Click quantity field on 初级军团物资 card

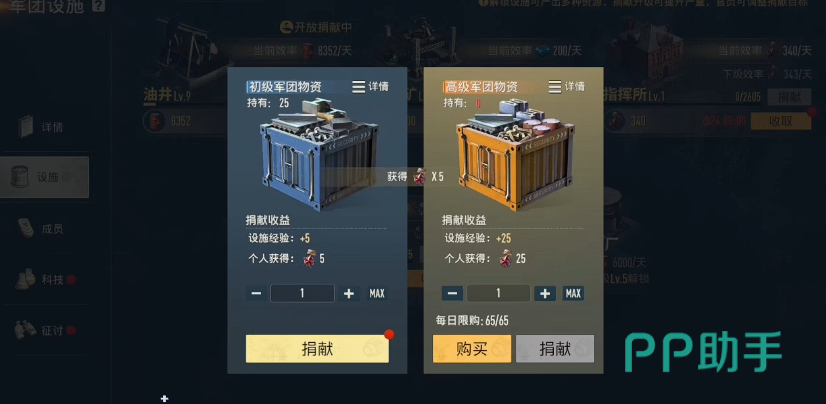tap(302, 293)
